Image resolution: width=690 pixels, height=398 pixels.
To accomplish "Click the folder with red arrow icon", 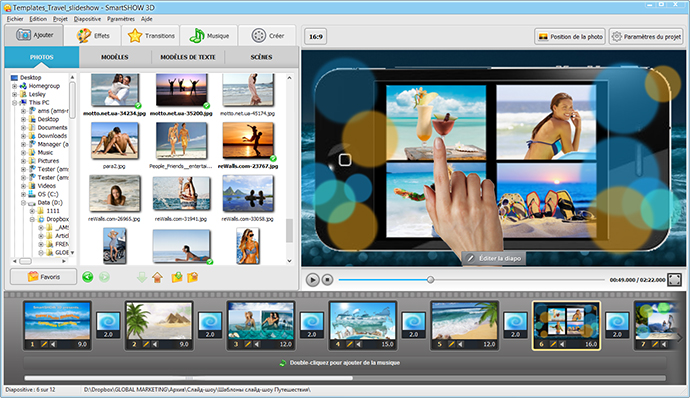I will coord(193,277).
